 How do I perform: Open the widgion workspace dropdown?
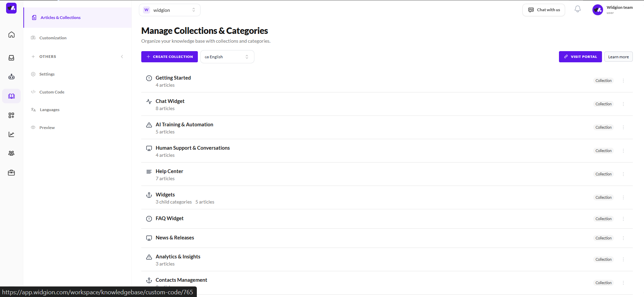[x=169, y=10]
